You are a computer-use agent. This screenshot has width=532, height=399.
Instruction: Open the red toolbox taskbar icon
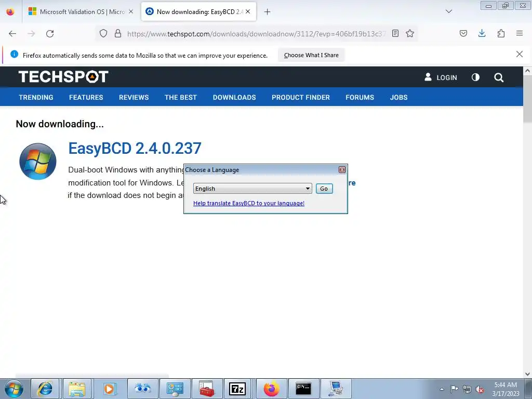(x=207, y=389)
